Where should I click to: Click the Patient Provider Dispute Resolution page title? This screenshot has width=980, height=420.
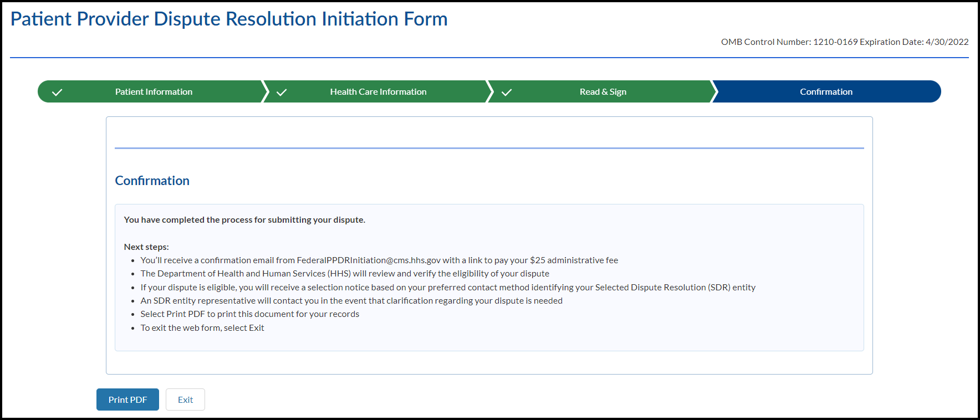[229, 19]
